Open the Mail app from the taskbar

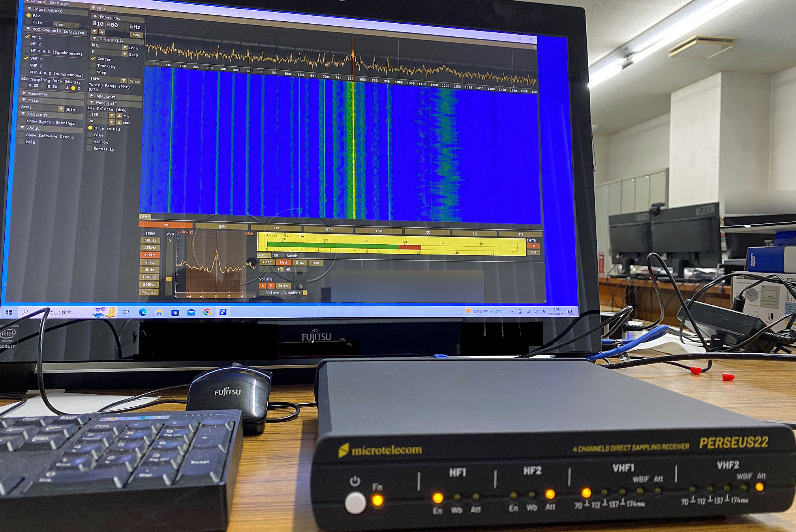click(x=191, y=312)
